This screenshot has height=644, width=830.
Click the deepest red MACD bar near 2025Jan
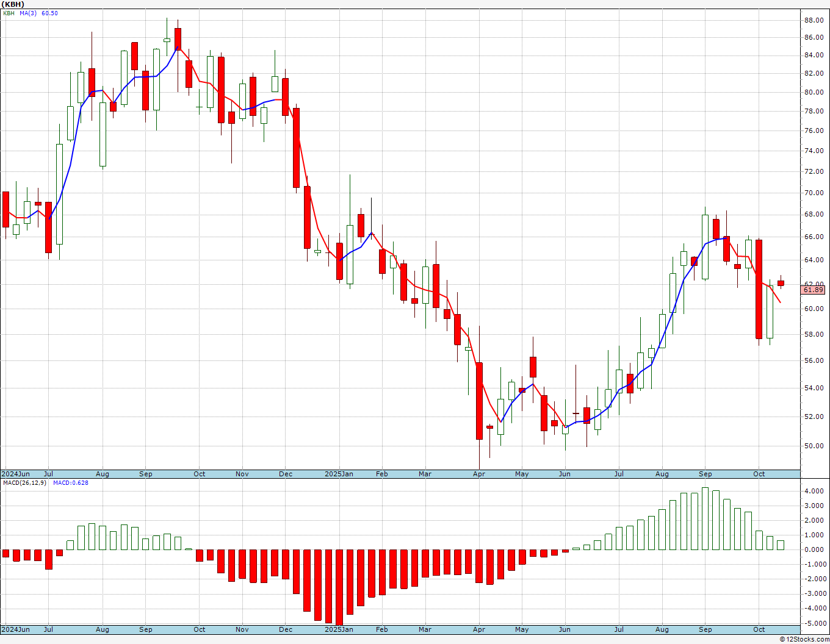(x=339, y=587)
